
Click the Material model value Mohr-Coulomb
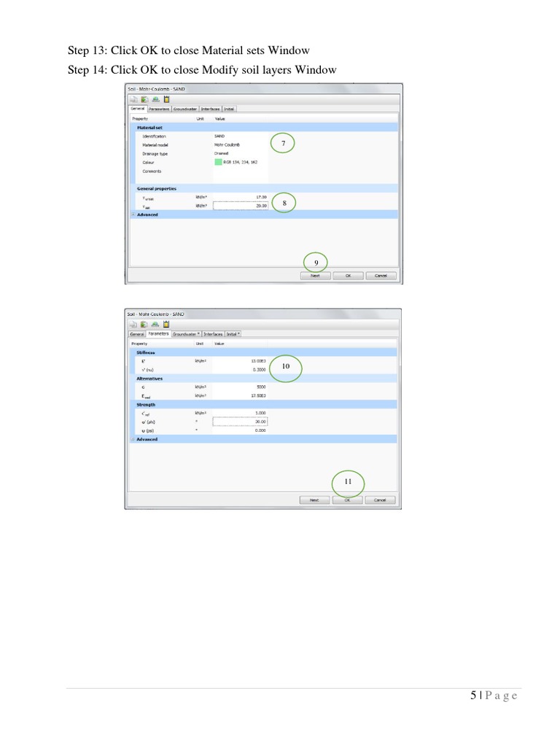click(x=227, y=145)
